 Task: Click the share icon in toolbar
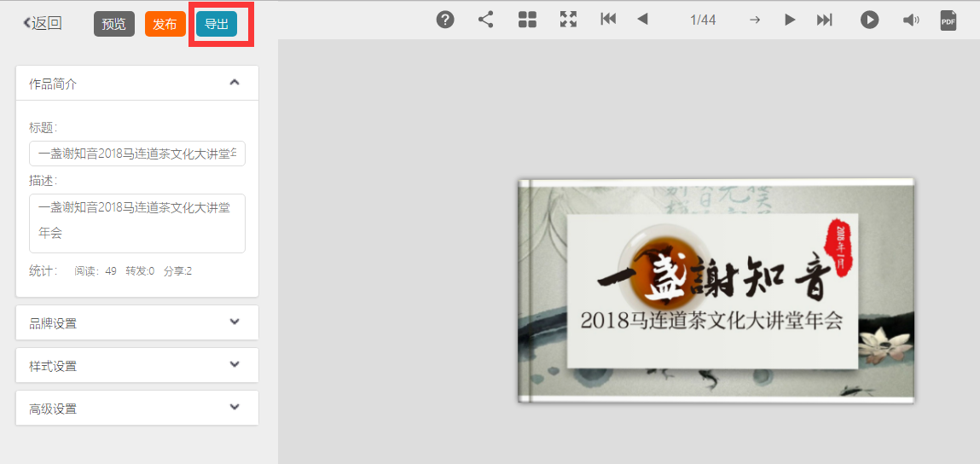(x=485, y=20)
